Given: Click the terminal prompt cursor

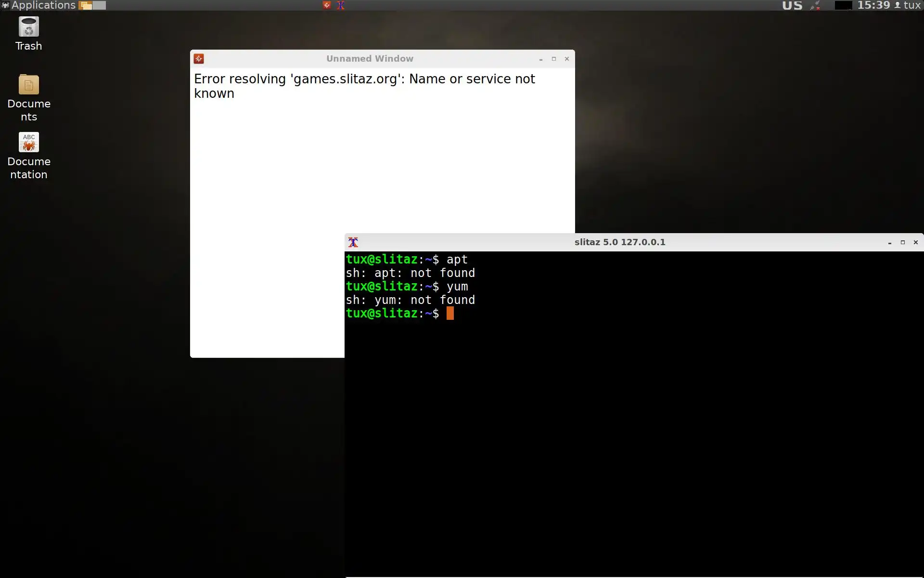Looking at the screenshot, I should [450, 314].
